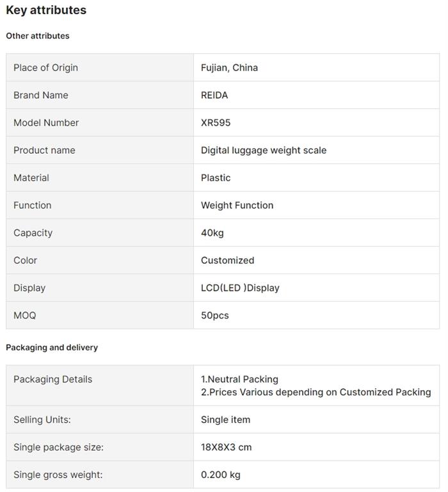Image resolution: width=448 pixels, height=492 pixels.
Task: Click the 0.200 kg gross weight value
Action: click(x=221, y=475)
